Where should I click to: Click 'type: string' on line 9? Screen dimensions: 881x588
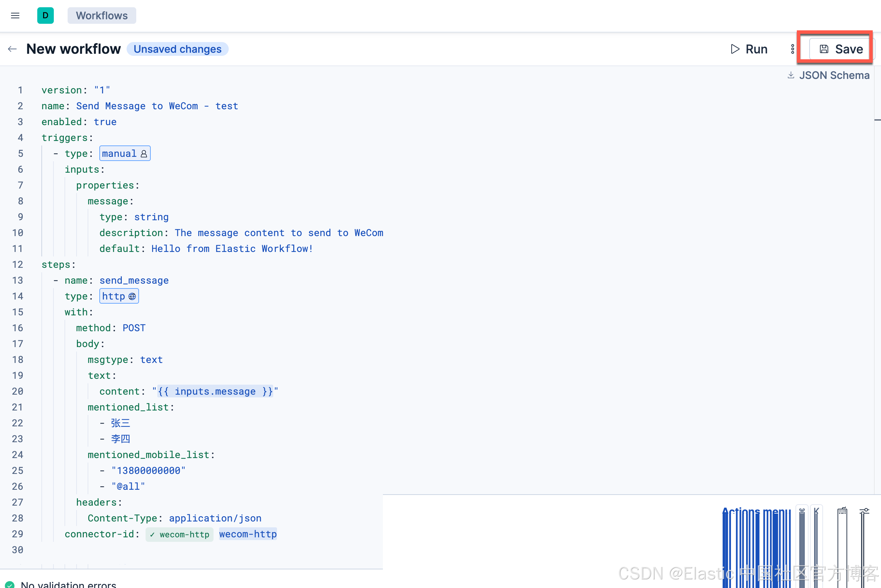tap(134, 217)
